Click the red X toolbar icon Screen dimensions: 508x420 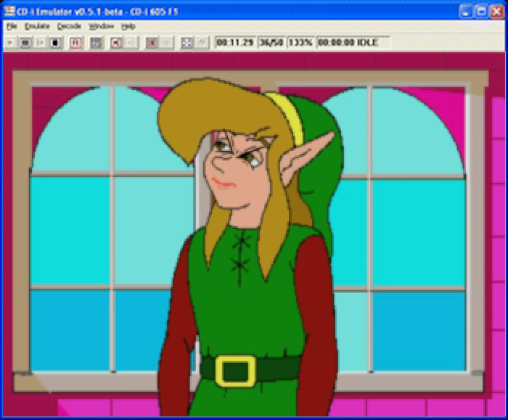(x=151, y=43)
